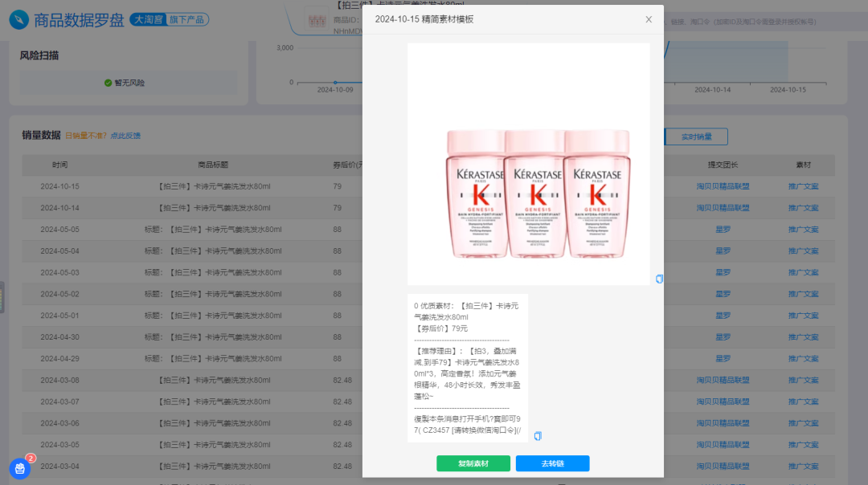
Task: Select the promo text block in the dialog
Action: coord(467,368)
